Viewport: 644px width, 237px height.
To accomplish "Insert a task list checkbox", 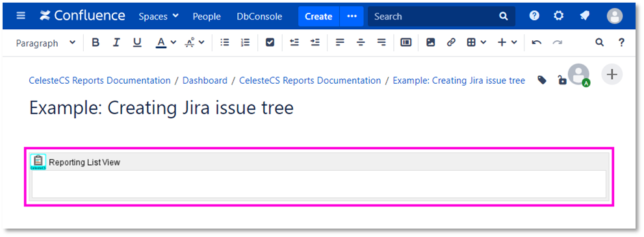I will [x=270, y=43].
